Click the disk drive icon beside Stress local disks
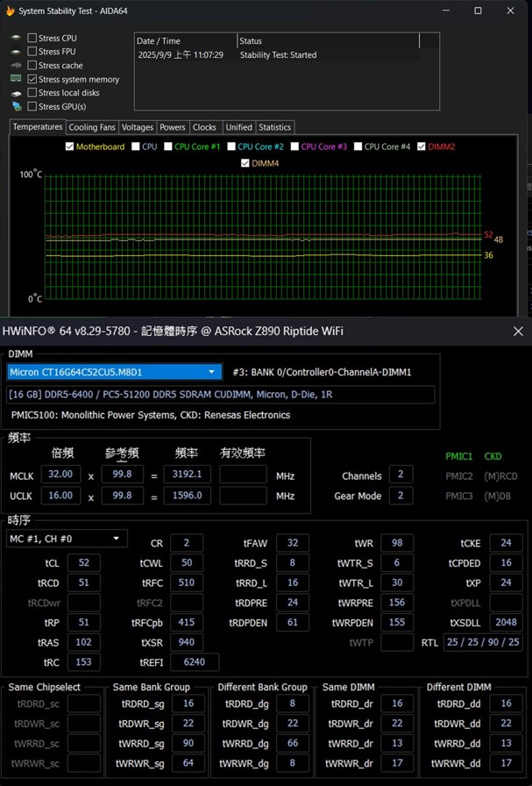The height and width of the screenshot is (786, 532). click(x=17, y=93)
